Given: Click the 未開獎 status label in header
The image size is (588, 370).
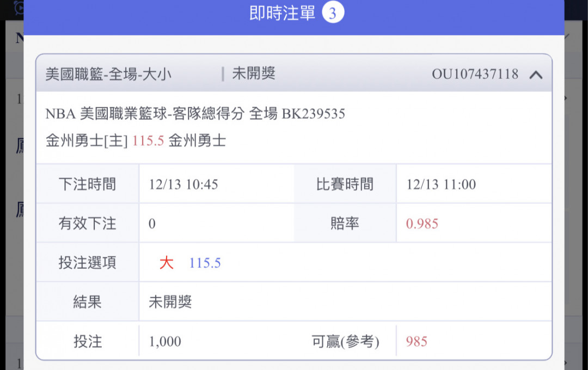Looking at the screenshot, I should pyautogui.click(x=254, y=73).
